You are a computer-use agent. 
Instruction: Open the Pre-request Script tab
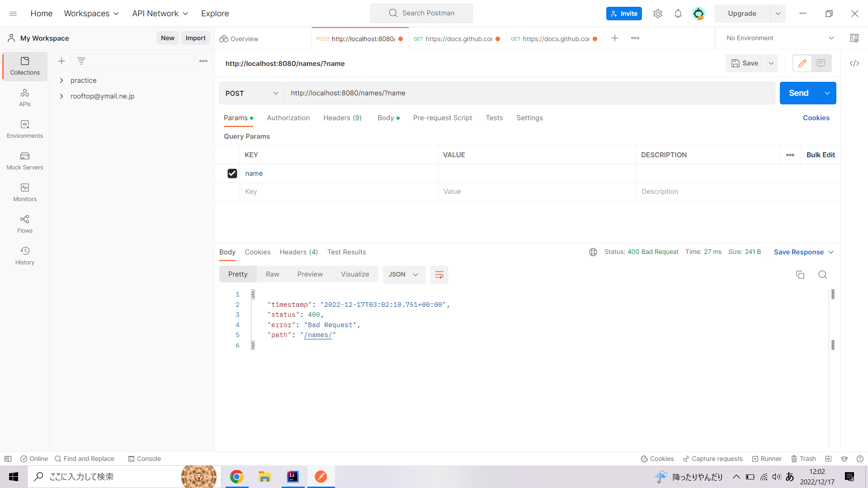click(x=442, y=118)
